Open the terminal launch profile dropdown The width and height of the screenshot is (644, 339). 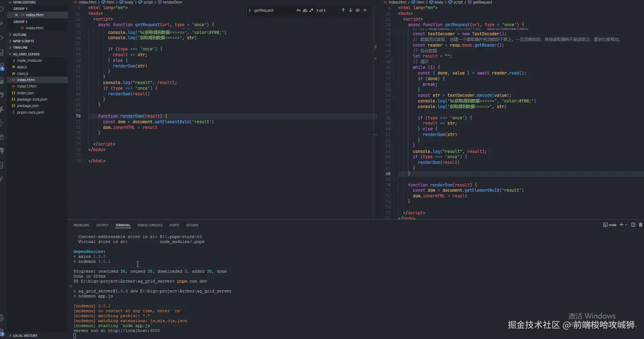tap(626, 225)
